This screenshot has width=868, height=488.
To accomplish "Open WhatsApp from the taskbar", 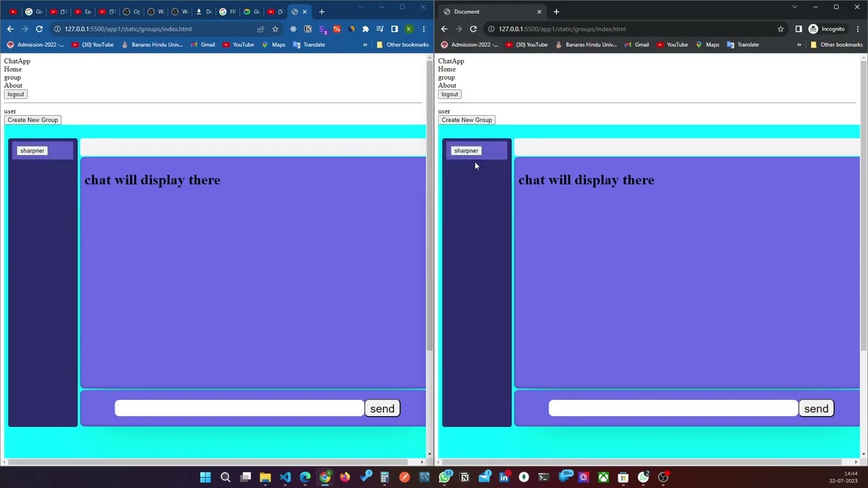I will (x=444, y=477).
